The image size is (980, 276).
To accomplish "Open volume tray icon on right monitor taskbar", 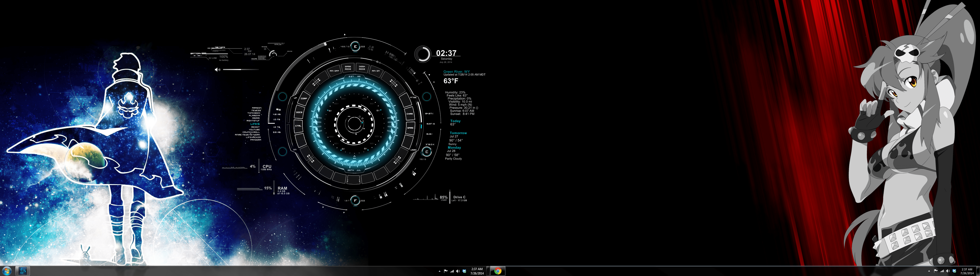I will 948,271.
